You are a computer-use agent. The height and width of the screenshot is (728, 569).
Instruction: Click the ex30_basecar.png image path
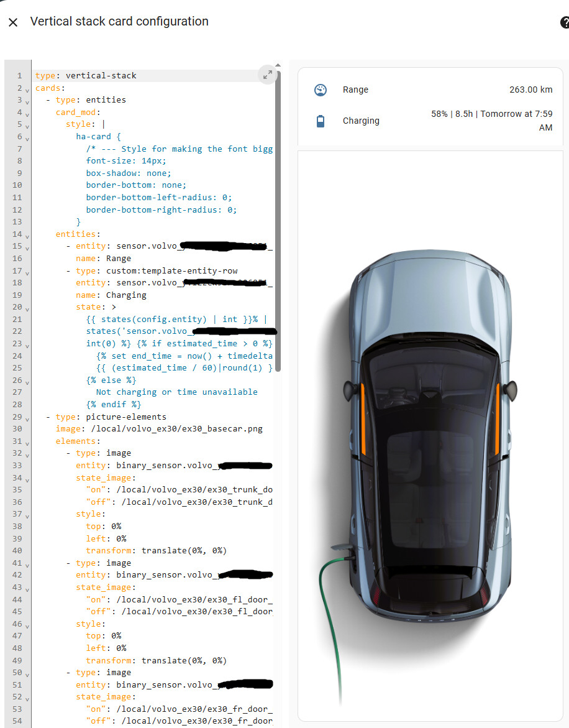[x=176, y=428]
